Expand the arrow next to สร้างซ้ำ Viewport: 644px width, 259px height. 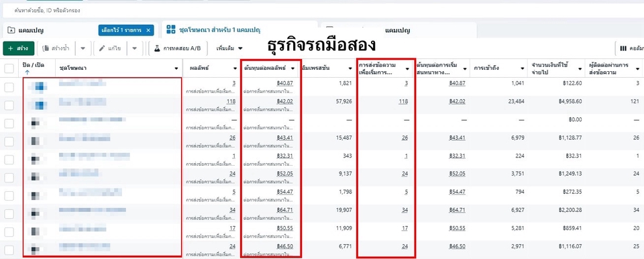[x=83, y=48]
